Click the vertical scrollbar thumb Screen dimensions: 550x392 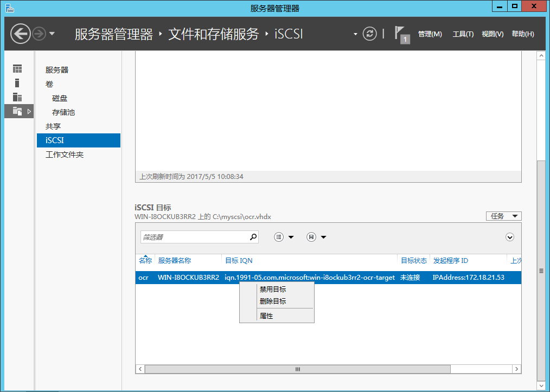pos(541,271)
